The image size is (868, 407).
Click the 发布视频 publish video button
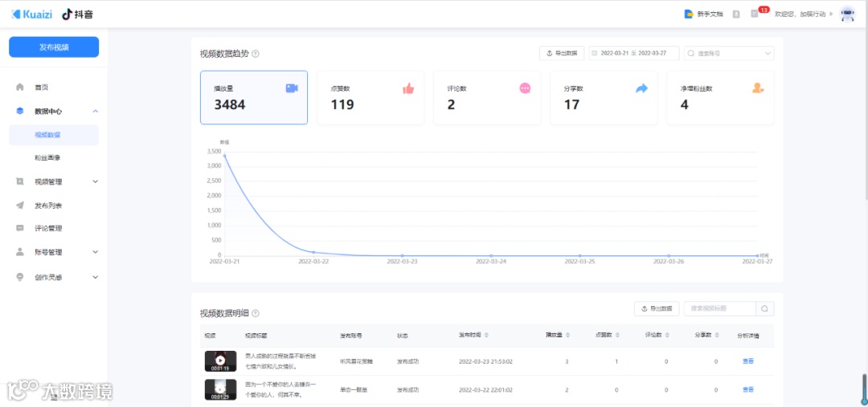coord(54,47)
